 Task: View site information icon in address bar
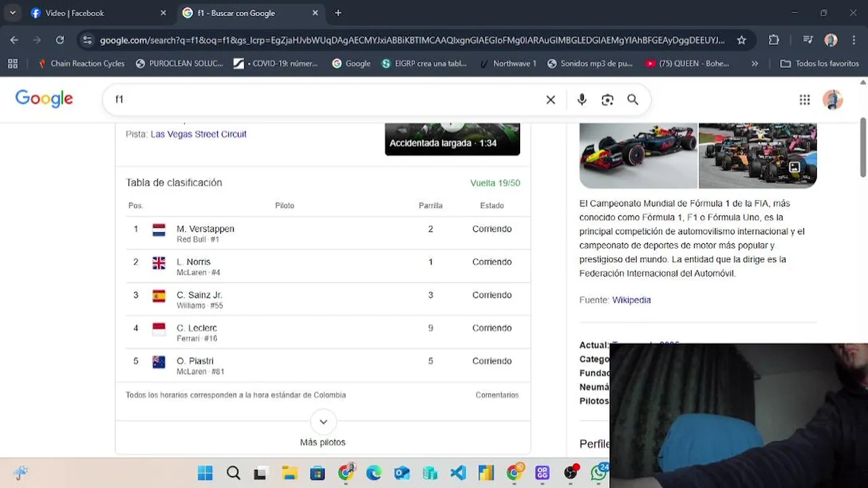tap(87, 40)
